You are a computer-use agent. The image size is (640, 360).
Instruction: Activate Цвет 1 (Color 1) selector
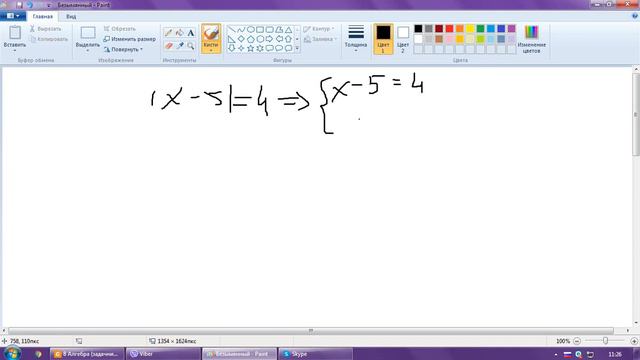(x=383, y=39)
